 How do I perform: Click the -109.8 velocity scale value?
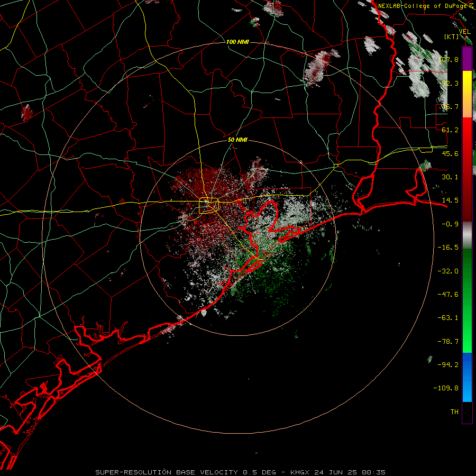[446, 388]
